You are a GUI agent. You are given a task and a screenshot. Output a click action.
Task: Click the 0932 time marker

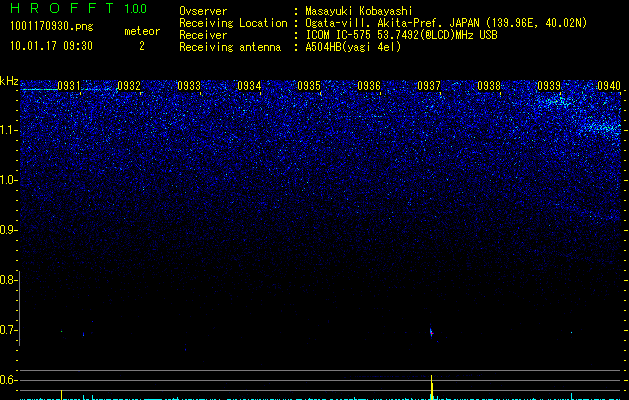coord(129,86)
